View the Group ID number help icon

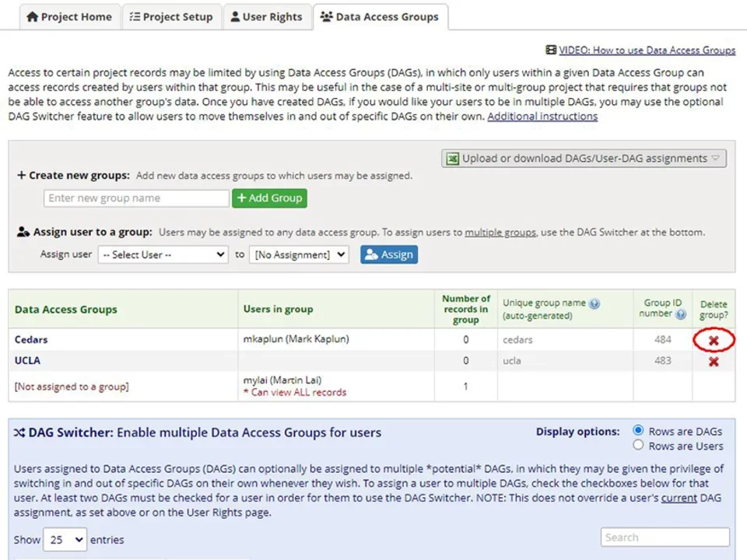pyautogui.click(x=680, y=314)
